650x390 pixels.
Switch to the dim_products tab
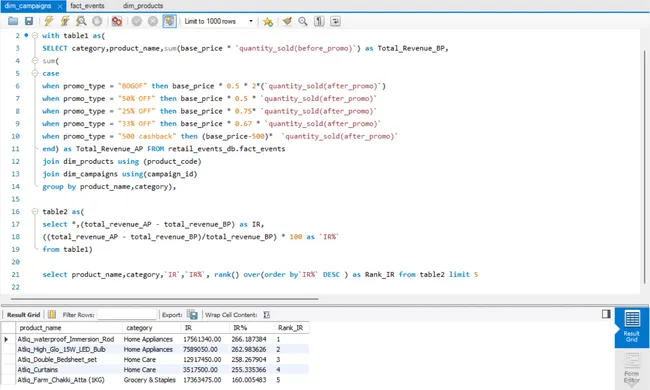click(143, 6)
